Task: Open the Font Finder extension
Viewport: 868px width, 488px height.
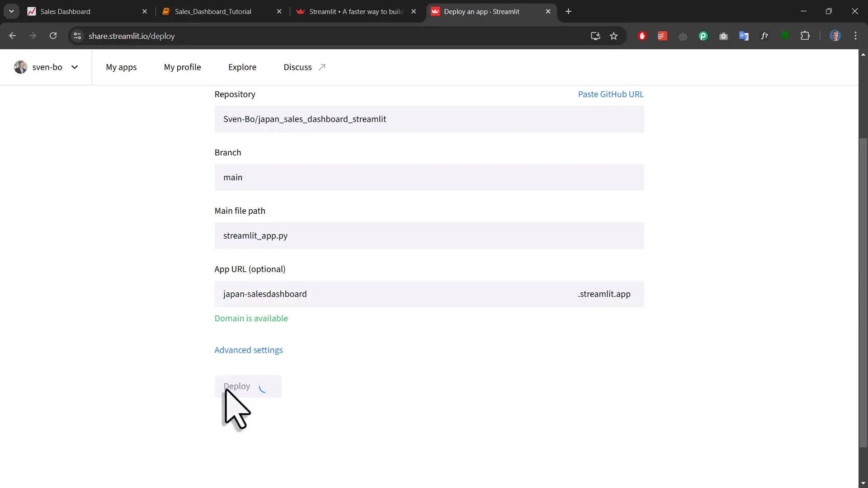Action: pyautogui.click(x=764, y=36)
